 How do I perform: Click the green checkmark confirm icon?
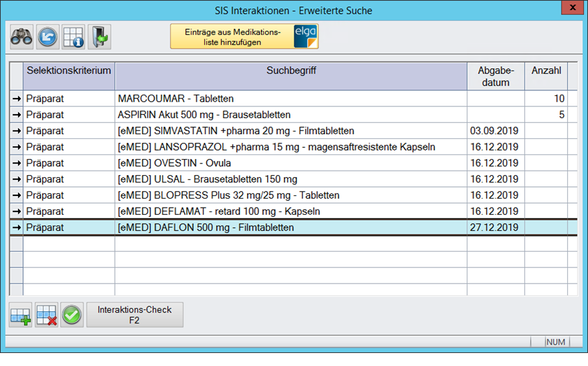pos(72,315)
